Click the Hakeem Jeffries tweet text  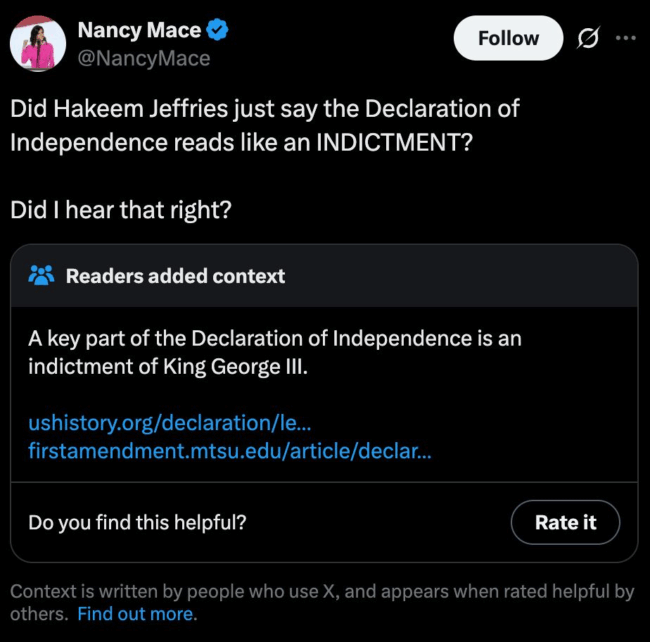264,125
